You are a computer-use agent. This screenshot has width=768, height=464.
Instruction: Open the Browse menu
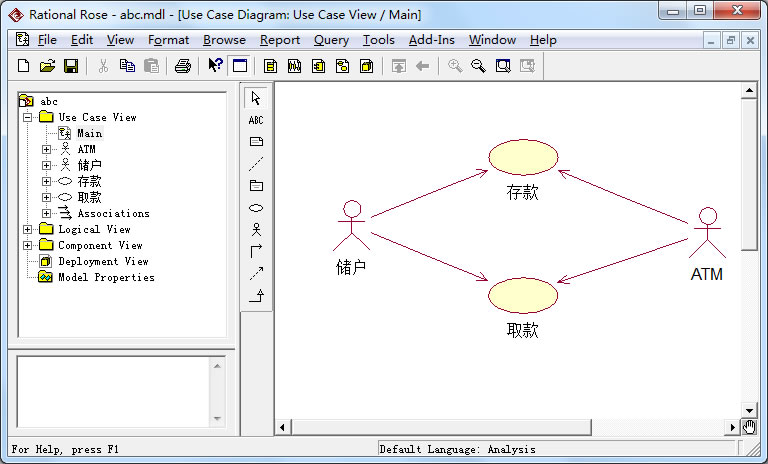point(224,40)
